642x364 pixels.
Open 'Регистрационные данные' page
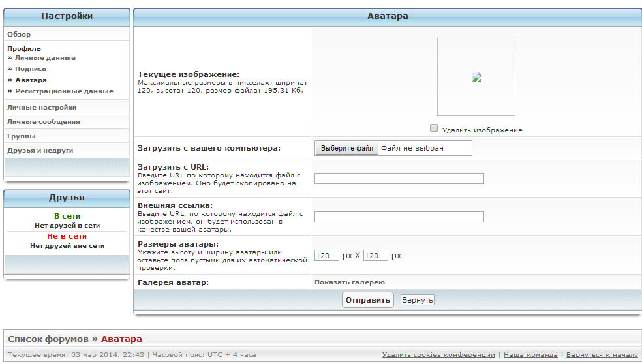click(65, 91)
